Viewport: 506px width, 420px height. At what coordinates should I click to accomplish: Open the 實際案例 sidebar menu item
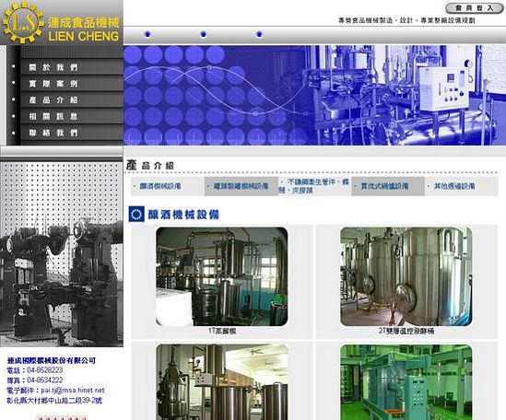[53, 84]
